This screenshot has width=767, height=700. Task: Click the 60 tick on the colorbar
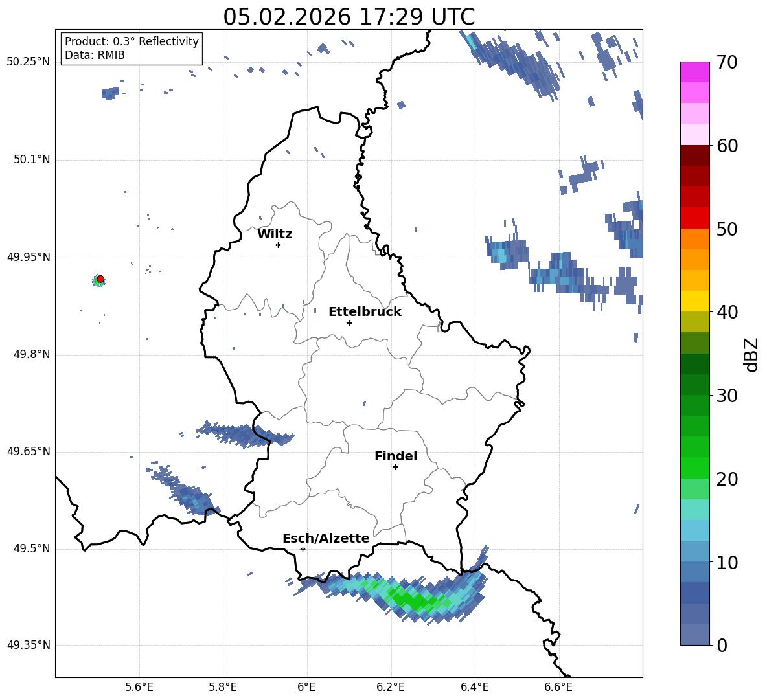[727, 146]
